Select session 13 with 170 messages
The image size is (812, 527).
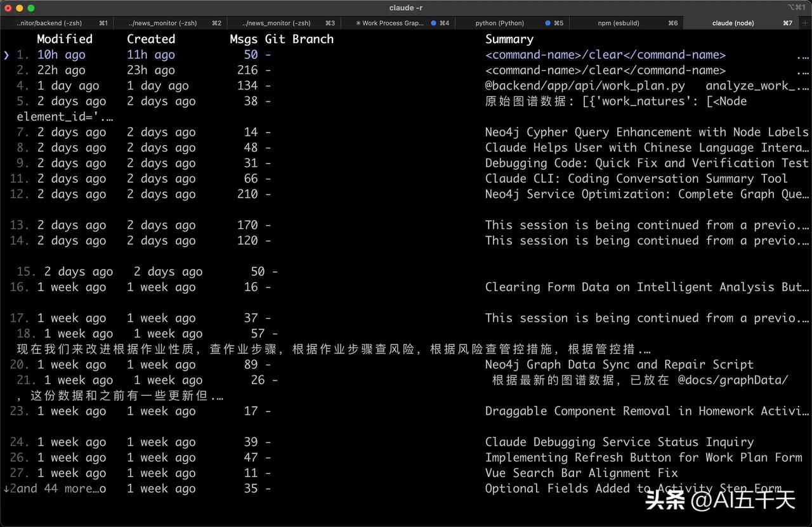pos(406,225)
